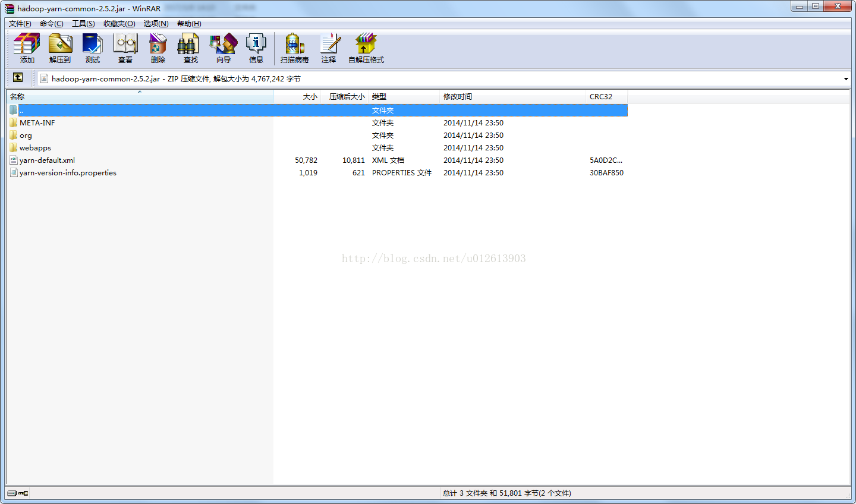Click type cell "PROPERTIES 文件"
The image size is (856, 504).
pos(402,172)
